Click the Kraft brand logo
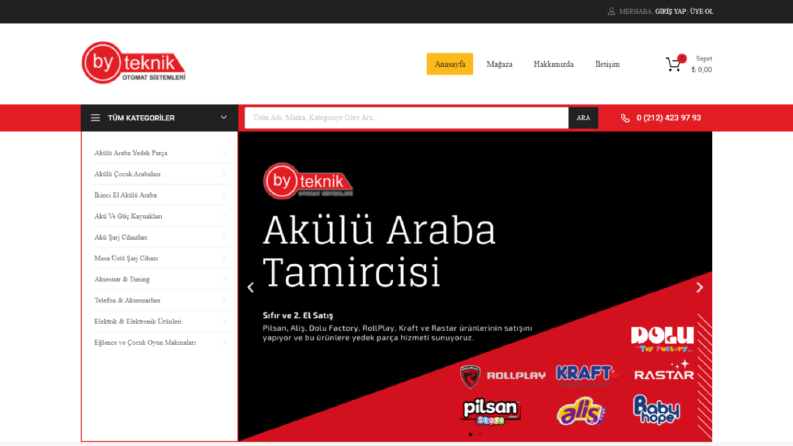The image size is (793, 446). coord(587,375)
